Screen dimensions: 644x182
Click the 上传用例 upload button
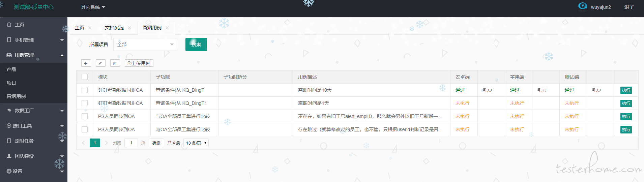coord(139,63)
